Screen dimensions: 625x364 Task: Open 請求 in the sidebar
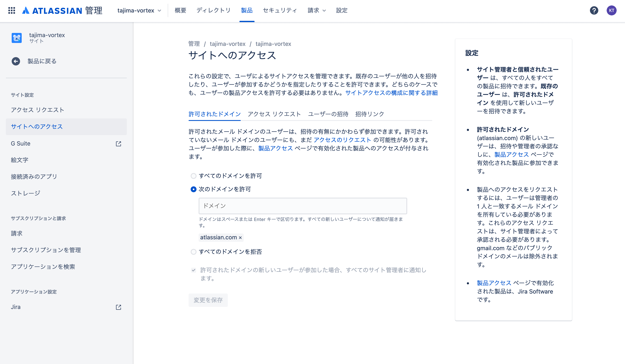click(x=66, y=233)
